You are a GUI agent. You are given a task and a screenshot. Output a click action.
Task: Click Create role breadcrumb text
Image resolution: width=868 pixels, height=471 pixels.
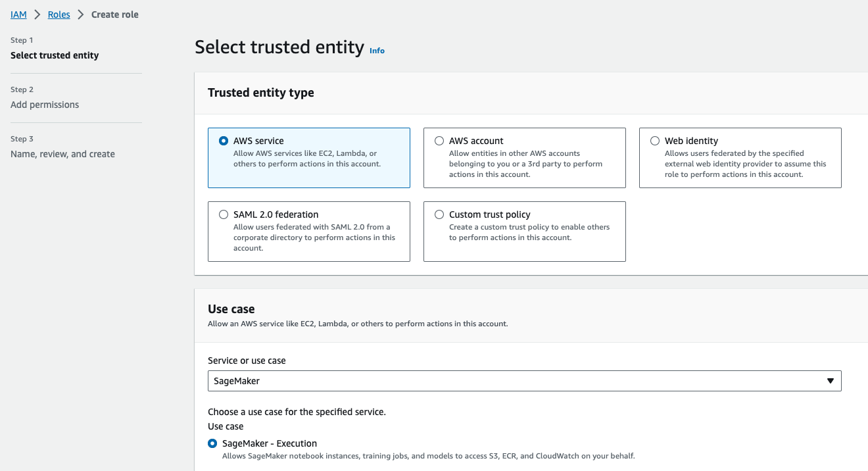pos(115,14)
